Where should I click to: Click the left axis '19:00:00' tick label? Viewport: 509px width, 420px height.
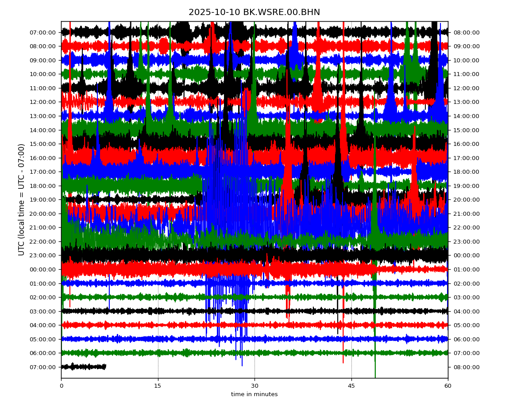click(x=43, y=200)
